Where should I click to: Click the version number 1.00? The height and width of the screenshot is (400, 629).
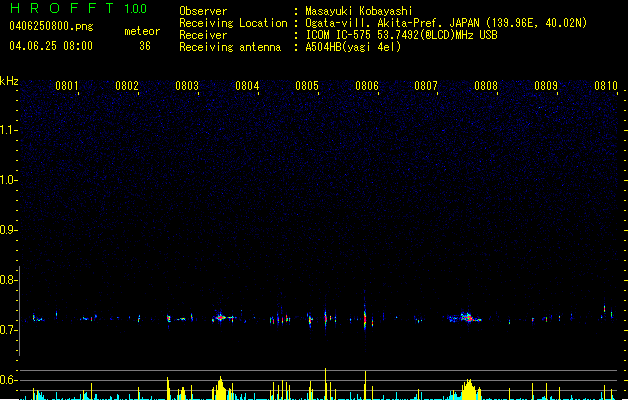[135, 9]
